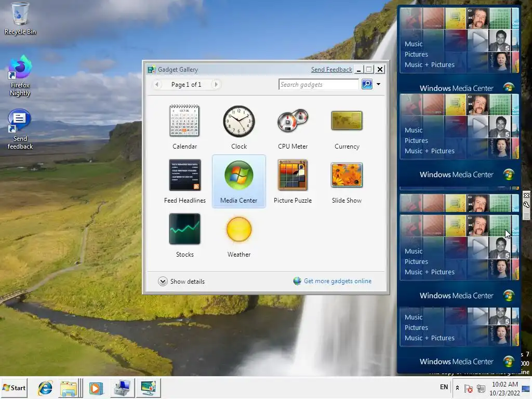Click the Page 1 of 1 label
Image resolution: width=532 pixels, height=399 pixels.
click(x=187, y=85)
